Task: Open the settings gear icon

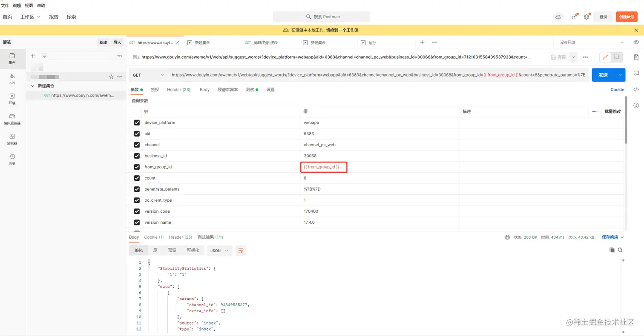Action: point(586,17)
